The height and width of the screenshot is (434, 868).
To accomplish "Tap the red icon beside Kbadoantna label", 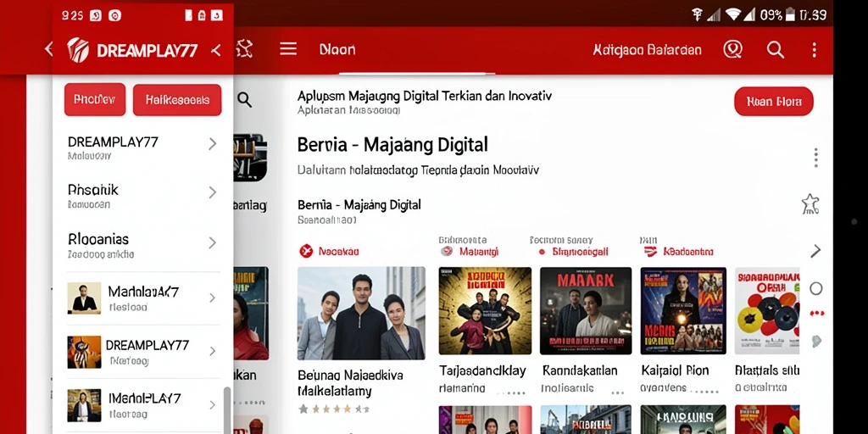I will click(x=651, y=252).
